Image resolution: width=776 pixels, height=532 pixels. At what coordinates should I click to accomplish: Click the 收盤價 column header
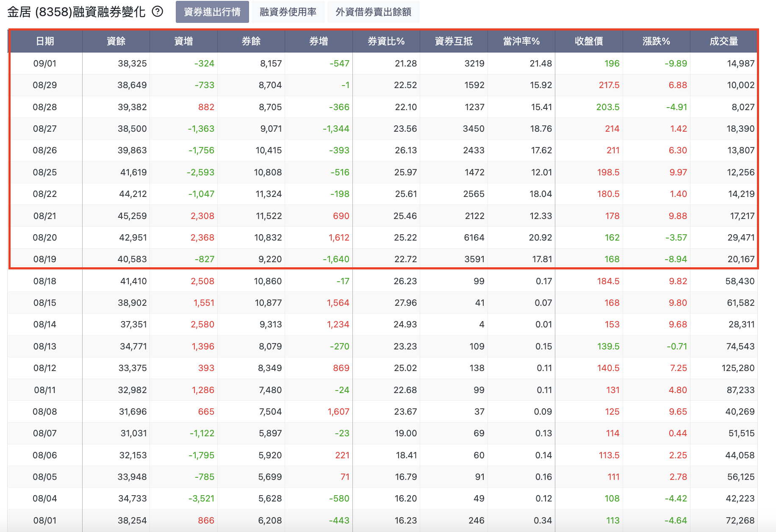point(589,41)
